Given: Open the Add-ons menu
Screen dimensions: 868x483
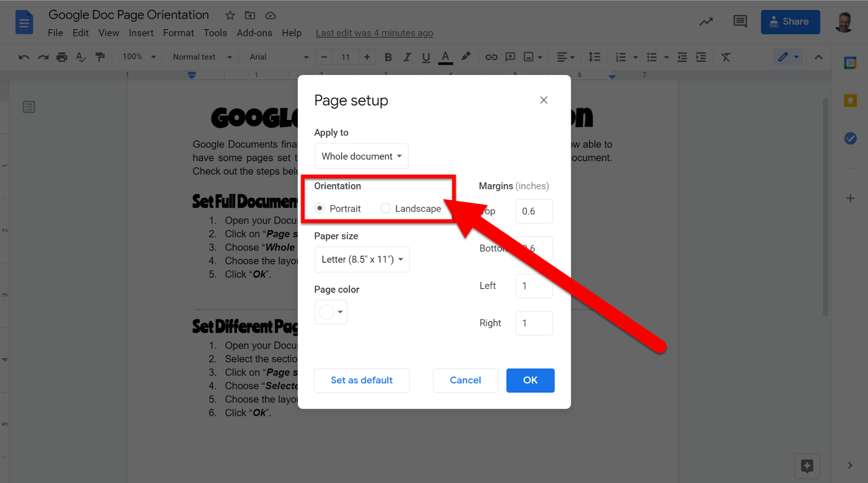Looking at the screenshot, I should (254, 33).
